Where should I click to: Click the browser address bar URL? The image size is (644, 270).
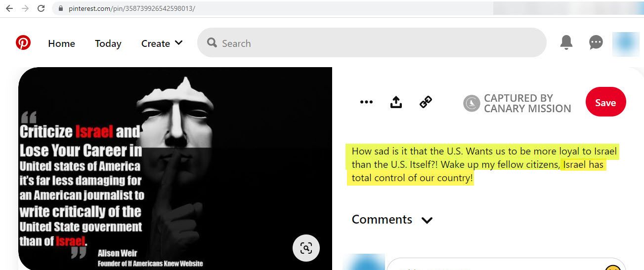pos(132,8)
